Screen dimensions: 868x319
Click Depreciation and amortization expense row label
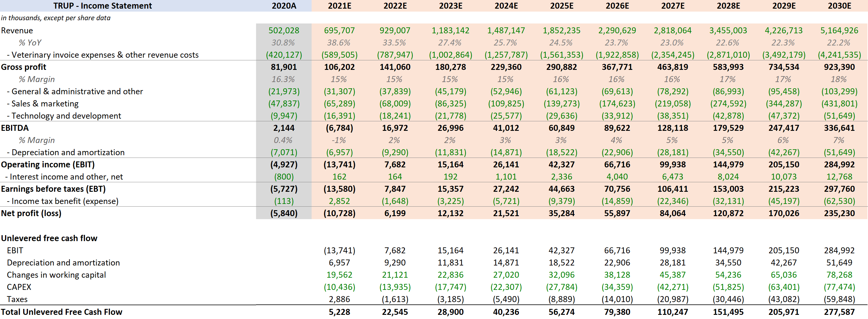(66, 152)
